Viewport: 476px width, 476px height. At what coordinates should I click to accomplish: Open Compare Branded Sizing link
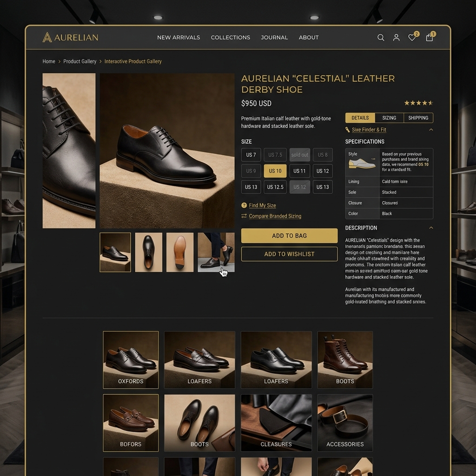coord(275,216)
